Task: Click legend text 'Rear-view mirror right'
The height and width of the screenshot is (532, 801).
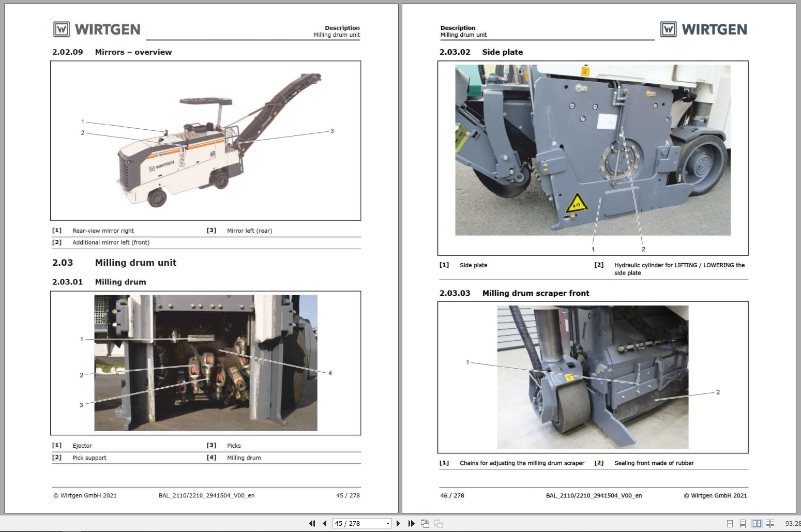Action: click(103, 231)
